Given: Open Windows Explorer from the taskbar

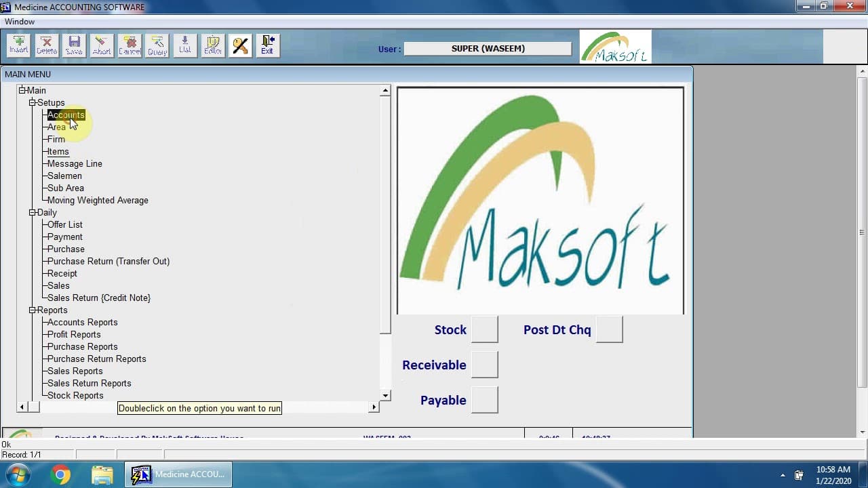Looking at the screenshot, I should point(102,474).
